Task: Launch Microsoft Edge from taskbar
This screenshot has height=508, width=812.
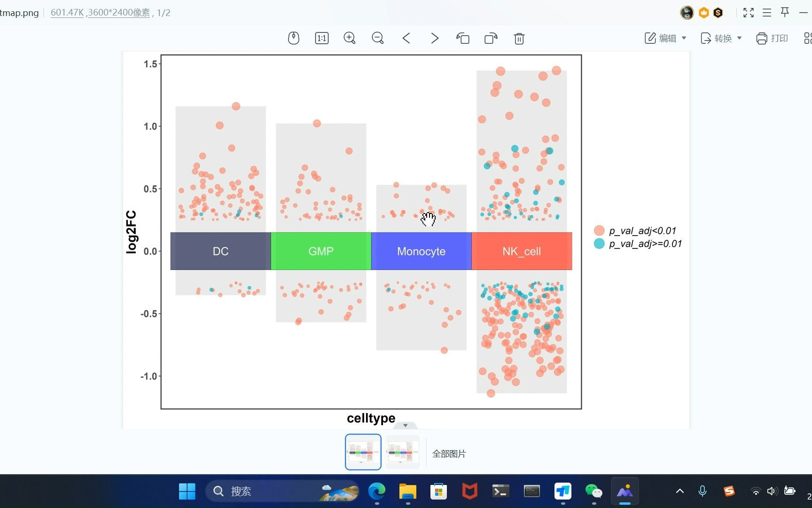Action: coord(377,492)
